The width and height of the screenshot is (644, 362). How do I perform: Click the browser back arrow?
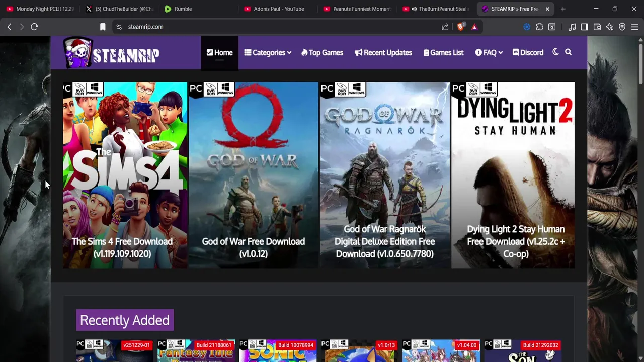[x=9, y=27]
